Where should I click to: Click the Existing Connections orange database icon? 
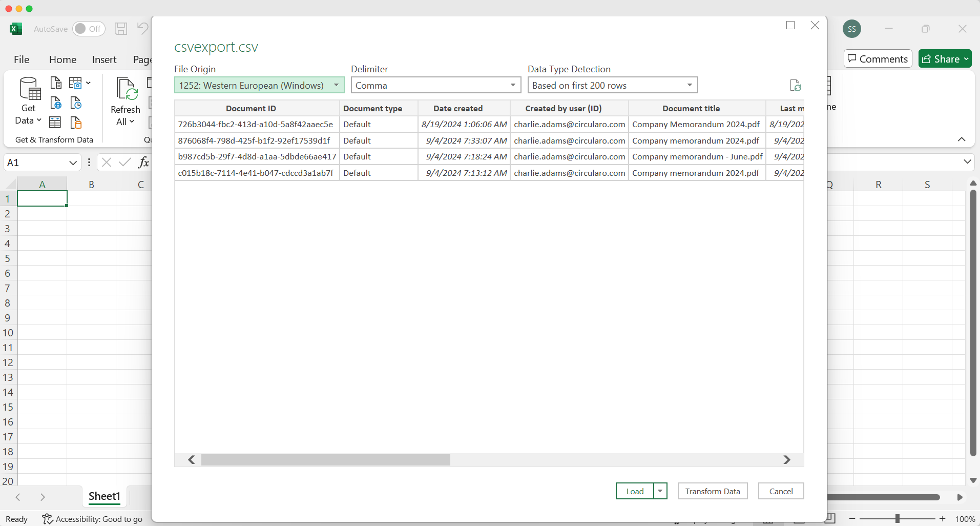[x=76, y=123]
